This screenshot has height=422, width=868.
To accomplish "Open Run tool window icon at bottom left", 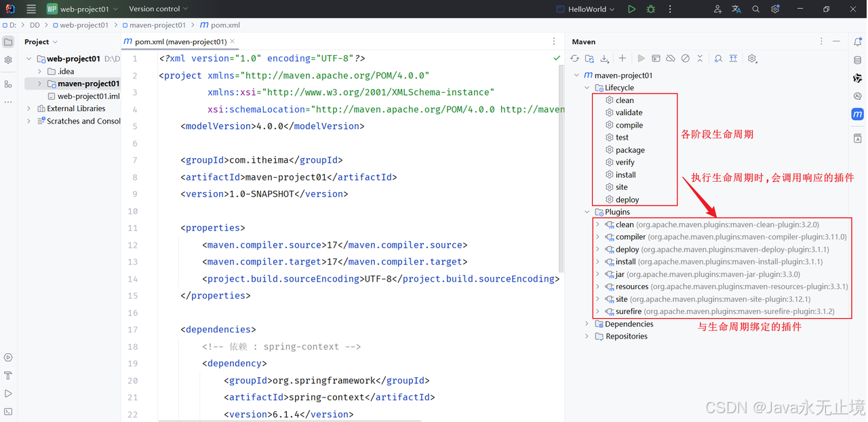I will pyautogui.click(x=8, y=394).
